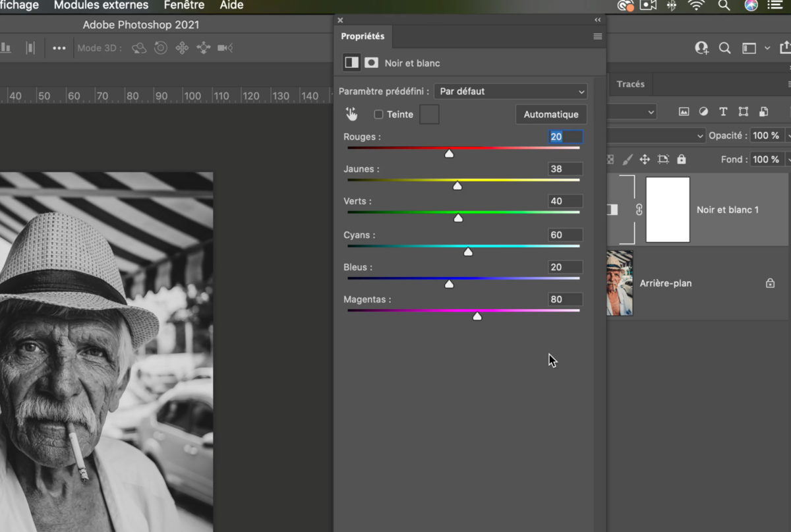Viewport: 791px width, 532px height.
Task: Click the Cyans slider handle
Action: point(468,252)
